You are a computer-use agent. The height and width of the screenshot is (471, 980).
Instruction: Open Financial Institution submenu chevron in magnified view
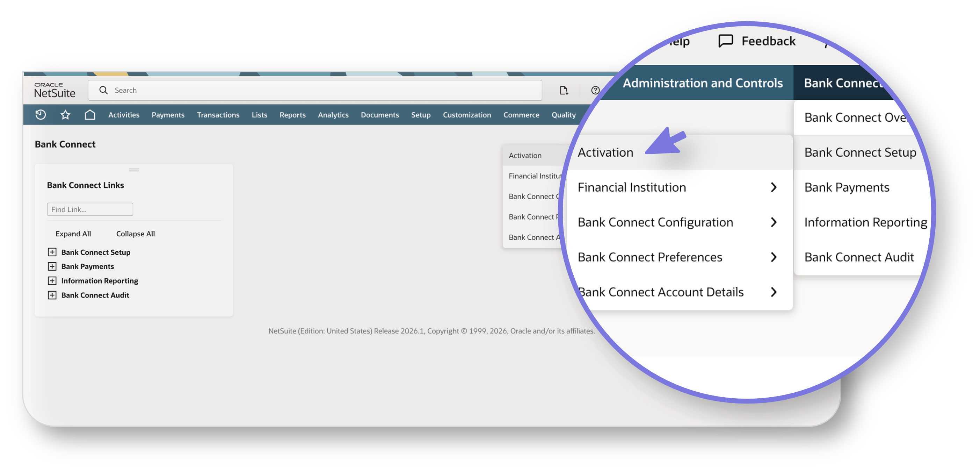pyautogui.click(x=774, y=187)
